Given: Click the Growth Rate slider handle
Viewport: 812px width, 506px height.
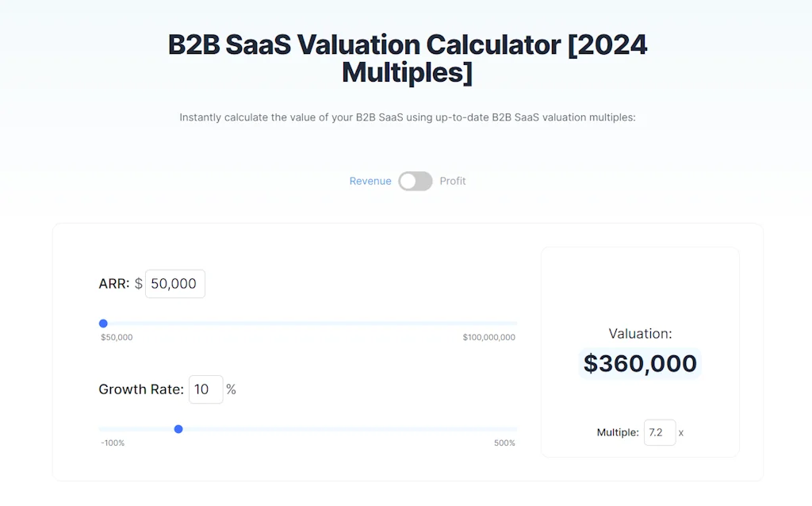Looking at the screenshot, I should [x=178, y=428].
